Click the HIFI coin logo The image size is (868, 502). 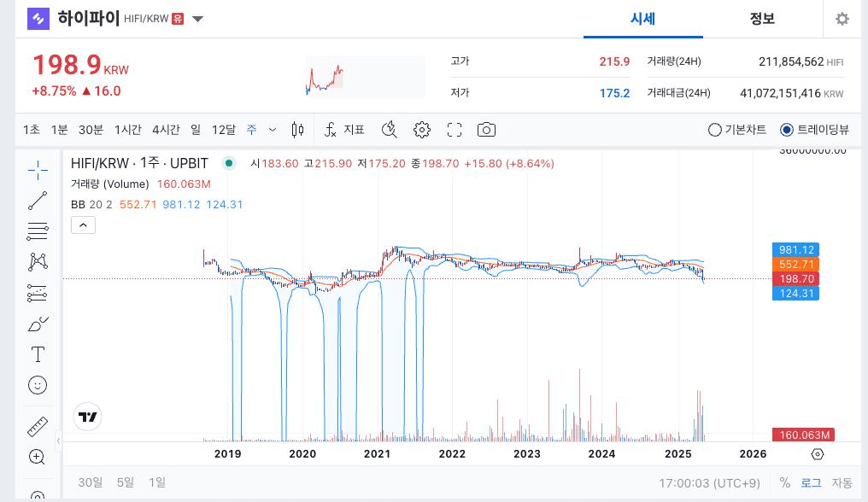tap(38, 19)
